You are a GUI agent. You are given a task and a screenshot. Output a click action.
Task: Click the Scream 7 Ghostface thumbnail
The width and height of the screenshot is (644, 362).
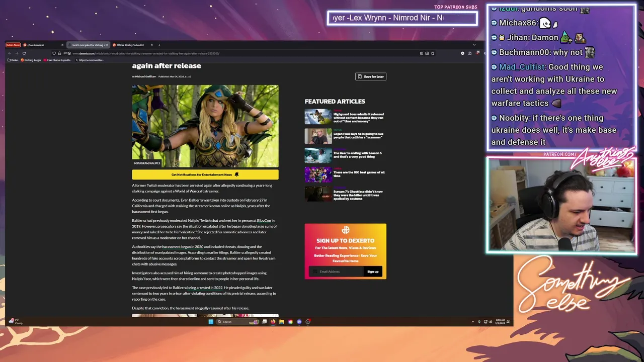(318, 194)
